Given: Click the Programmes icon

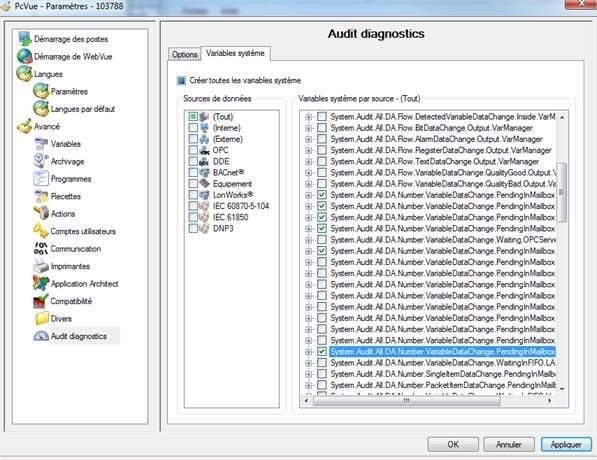Looking at the screenshot, I should coord(41,179).
